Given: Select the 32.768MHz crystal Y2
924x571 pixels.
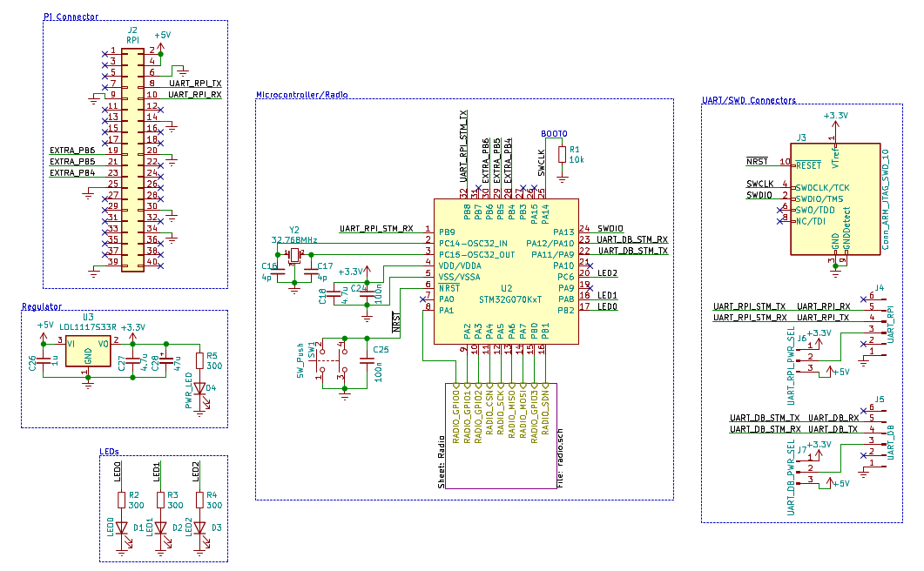Looking at the screenshot, I should tap(294, 255).
